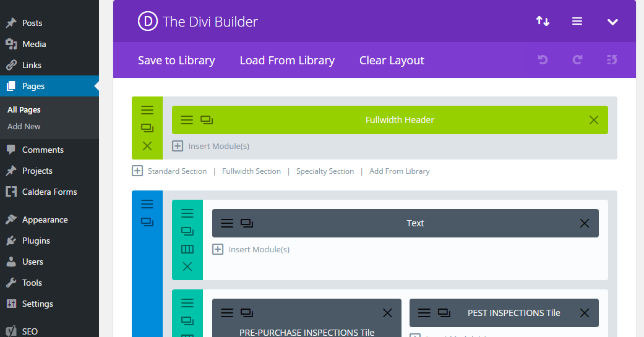This screenshot has width=644, height=337.
Task: Duplicate the Fullwidth Header module
Action: click(207, 120)
